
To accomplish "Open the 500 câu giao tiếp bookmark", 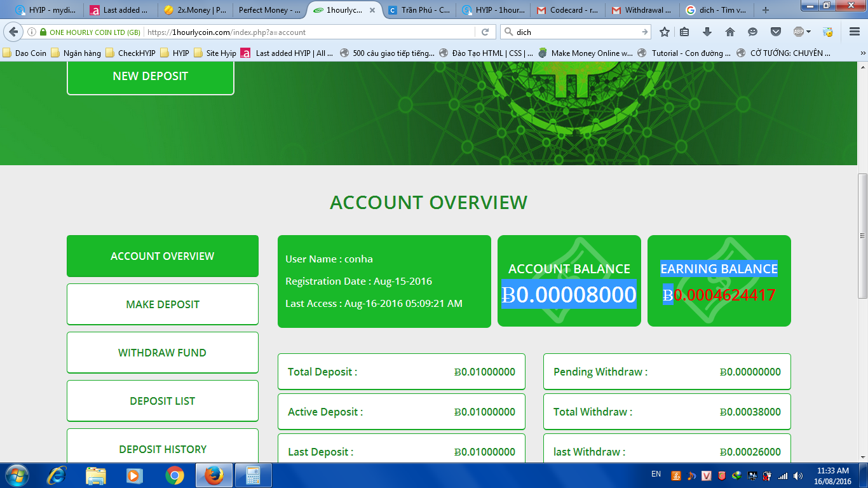I will point(387,53).
